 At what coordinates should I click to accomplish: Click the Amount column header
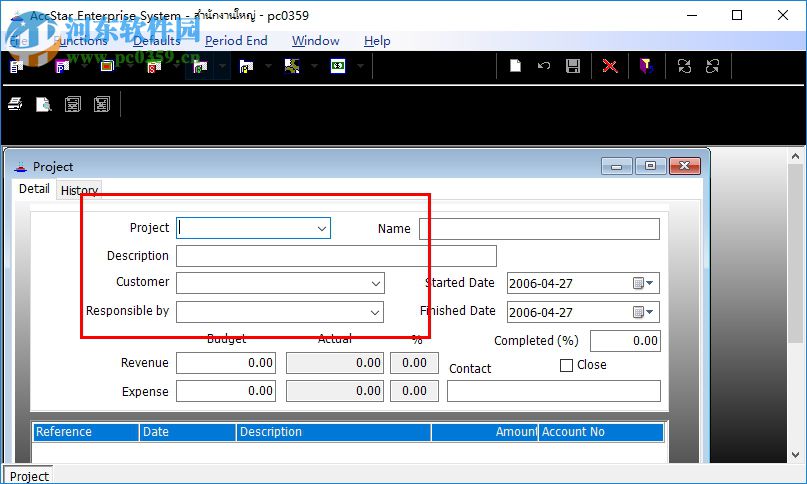(485, 432)
